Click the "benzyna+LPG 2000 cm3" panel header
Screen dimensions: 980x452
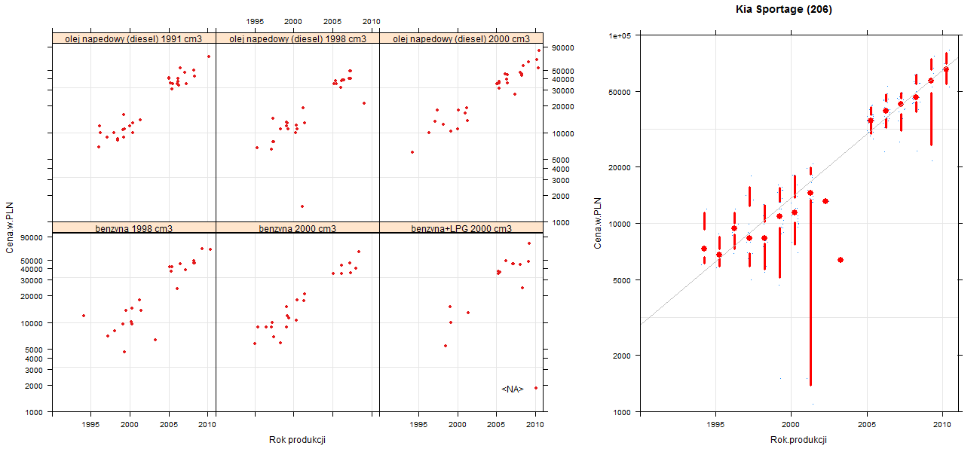[x=461, y=228]
